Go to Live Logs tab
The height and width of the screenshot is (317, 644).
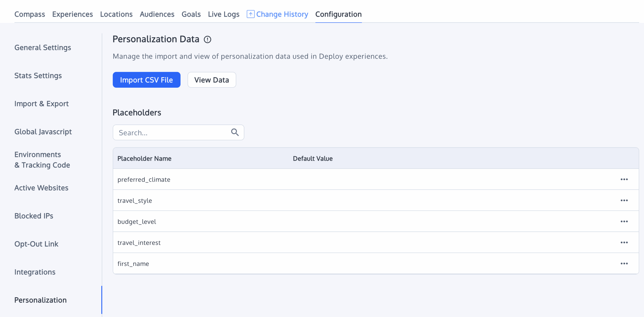[x=223, y=14]
